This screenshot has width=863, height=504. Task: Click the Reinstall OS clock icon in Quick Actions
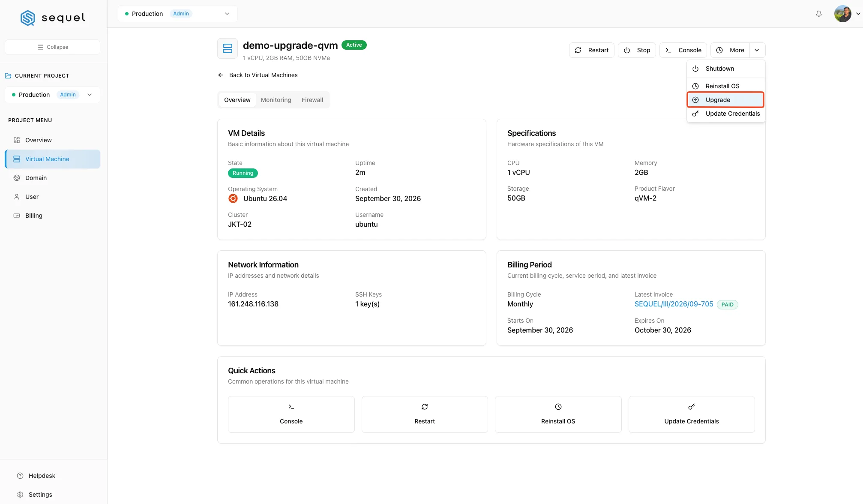pyautogui.click(x=558, y=407)
